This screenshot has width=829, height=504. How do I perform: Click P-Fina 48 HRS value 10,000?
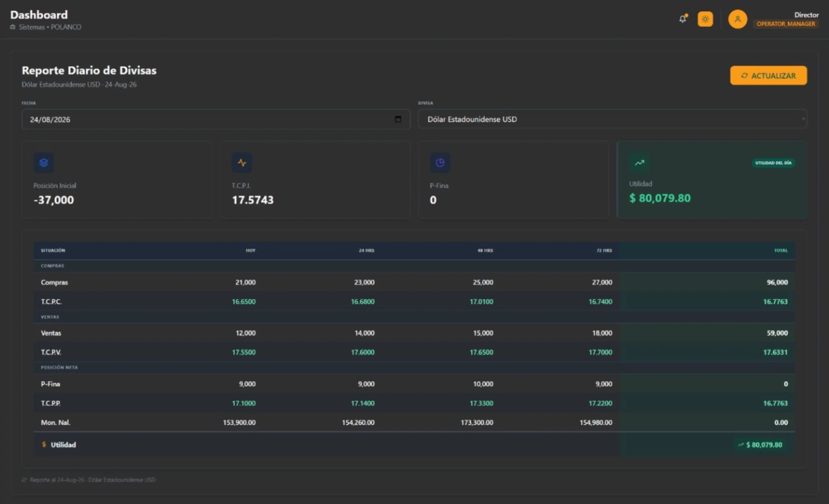[x=483, y=384]
